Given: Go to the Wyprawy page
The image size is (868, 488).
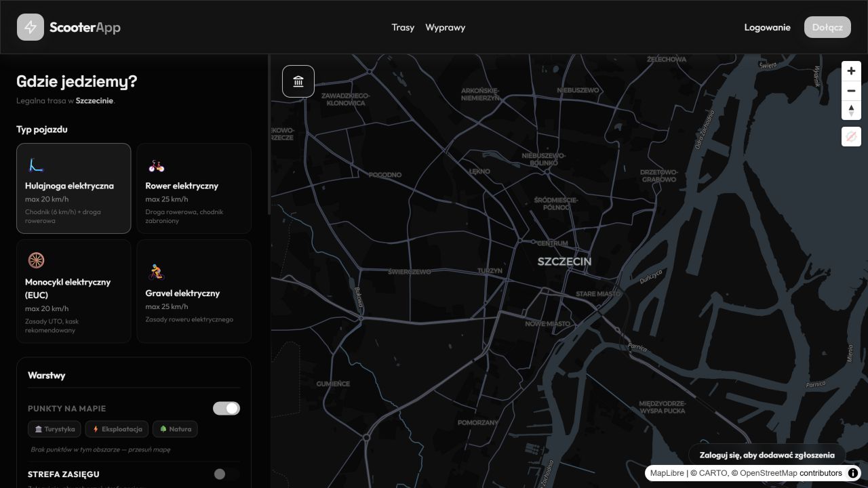Looking at the screenshot, I should 445,27.
